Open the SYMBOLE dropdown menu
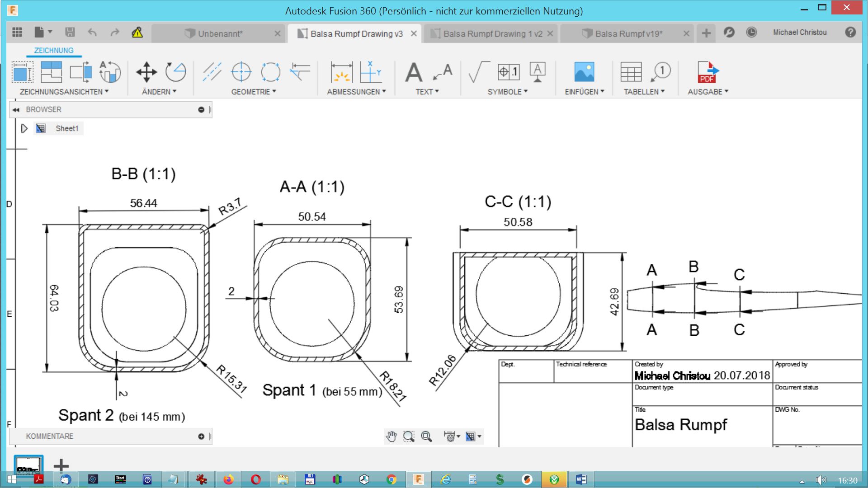Image resolution: width=868 pixels, height=488 pixels. point(508,92)
